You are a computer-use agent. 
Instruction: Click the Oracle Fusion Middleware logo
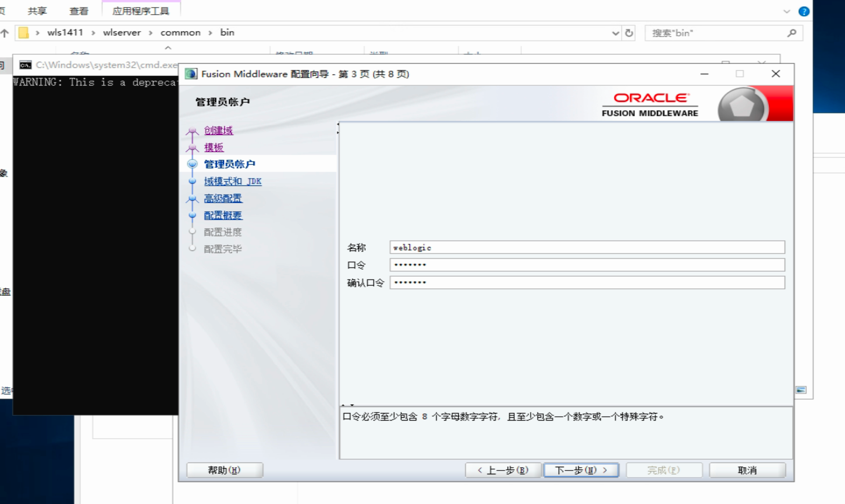click(650, 105)
